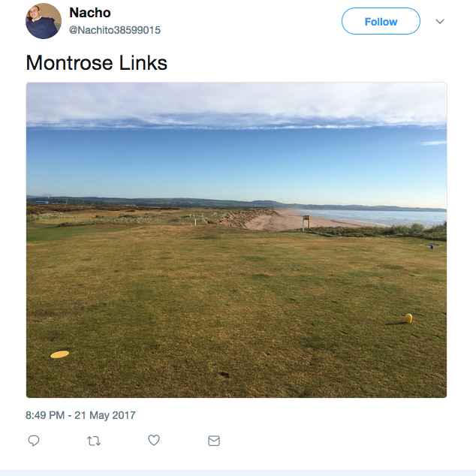This screenshot has width=476, height=476.
Task: Expand the tweet options chevron menu
Action: pos(439,21)
